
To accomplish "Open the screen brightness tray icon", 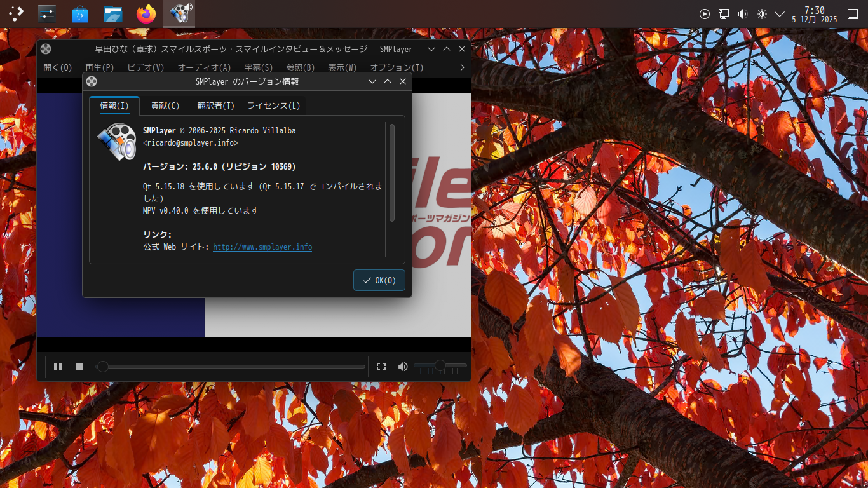I will coord(762,14).
